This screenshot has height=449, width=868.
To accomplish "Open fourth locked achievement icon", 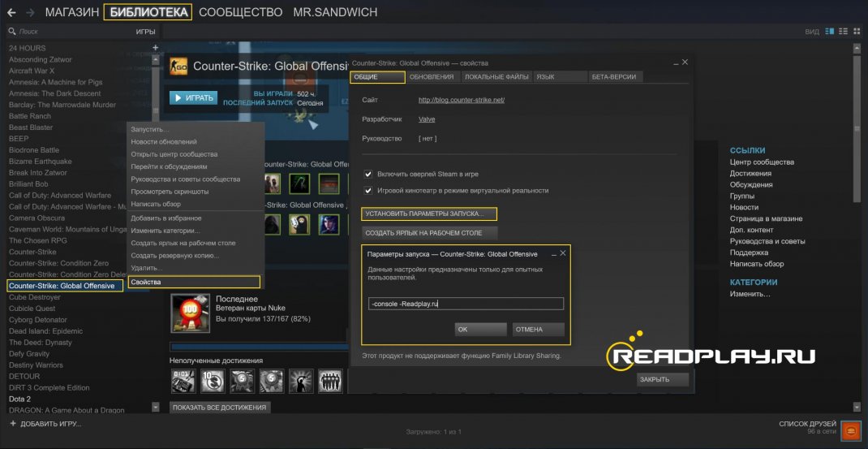I will pos(272,381).
